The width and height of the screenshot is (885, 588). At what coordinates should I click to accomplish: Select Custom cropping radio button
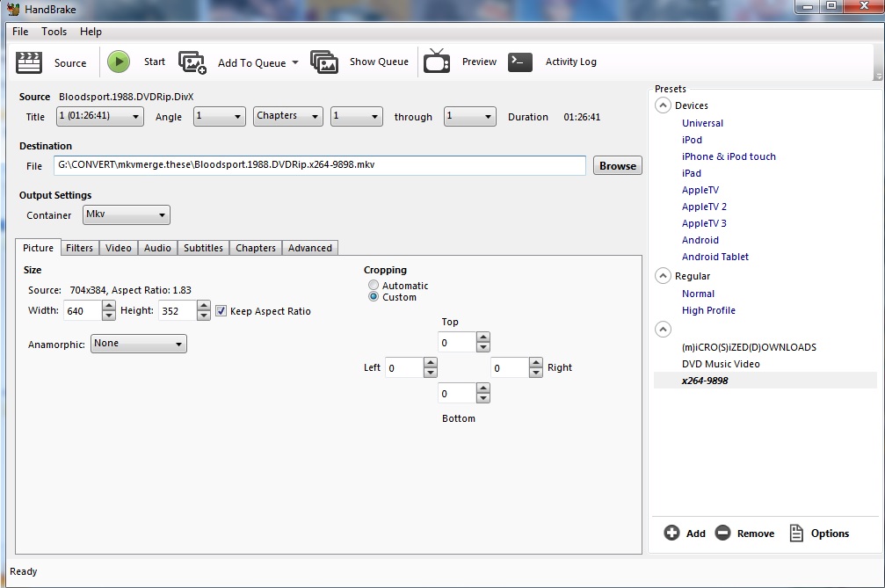pos(374,297)
